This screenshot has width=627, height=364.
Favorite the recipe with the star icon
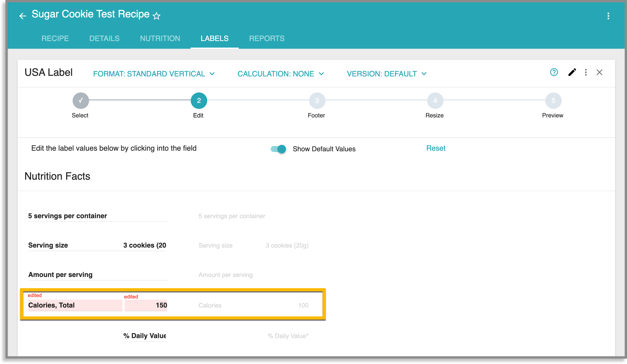tap(156, 16)
